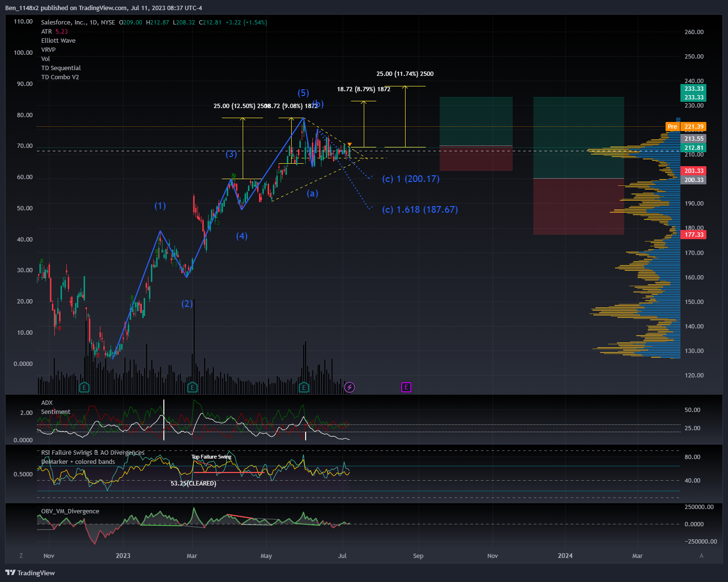Click the first long position box near September

(476, 134)
